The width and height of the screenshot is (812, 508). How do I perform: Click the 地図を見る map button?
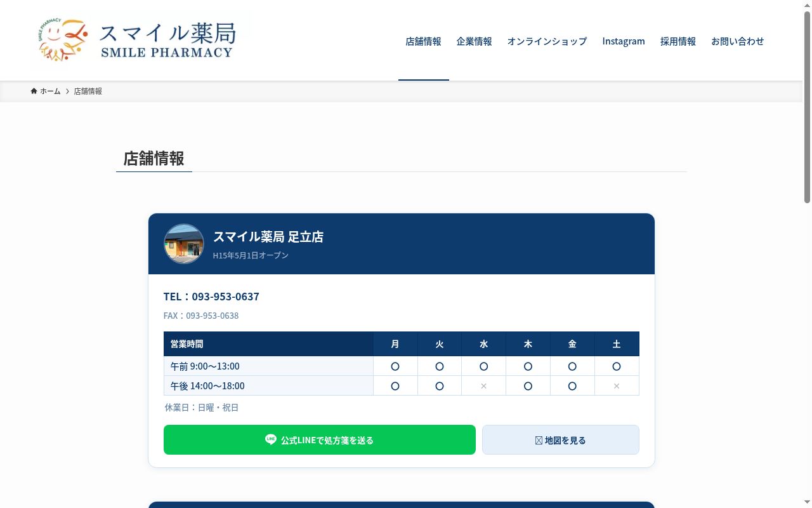[561, 439]
